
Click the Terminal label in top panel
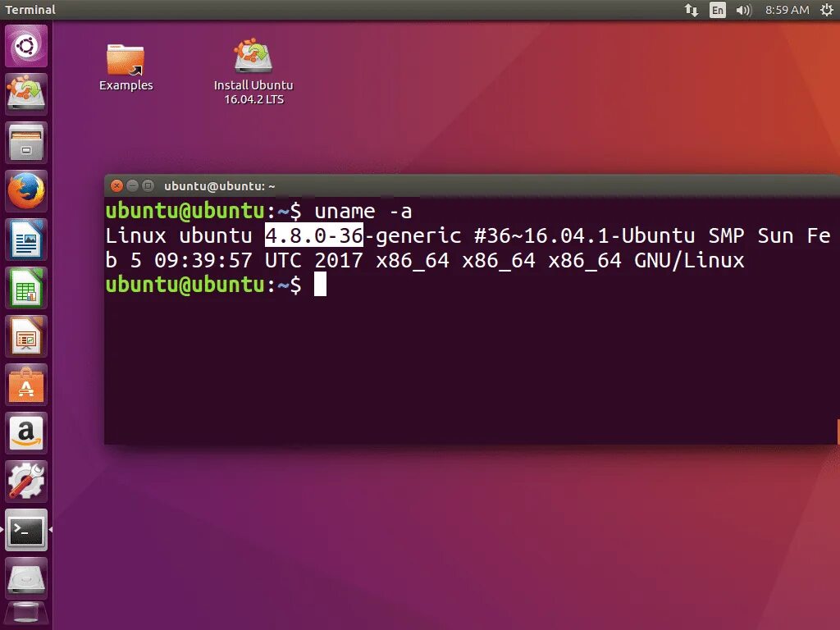[30, 10]
